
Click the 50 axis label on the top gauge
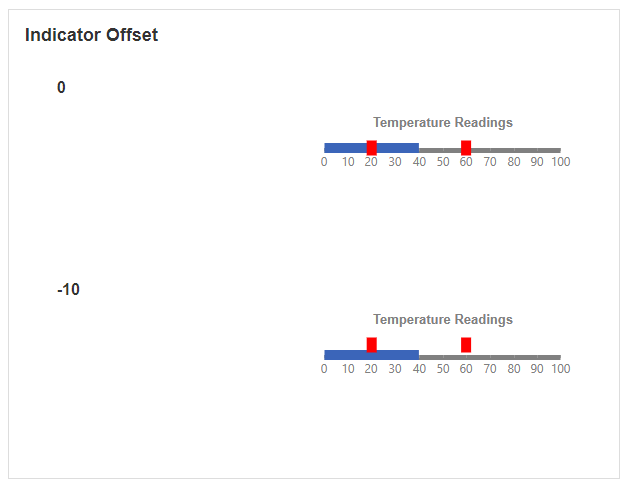click(442, 162)
